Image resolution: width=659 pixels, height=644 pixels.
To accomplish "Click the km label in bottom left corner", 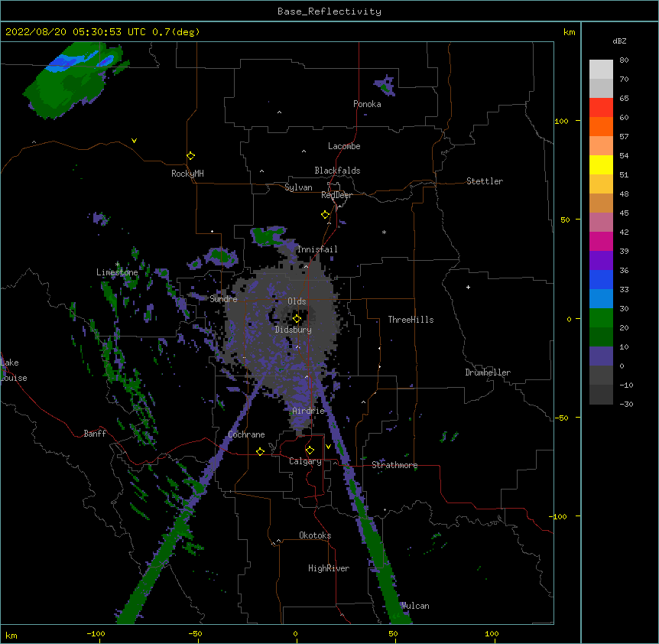I will (x=11, y=635).
